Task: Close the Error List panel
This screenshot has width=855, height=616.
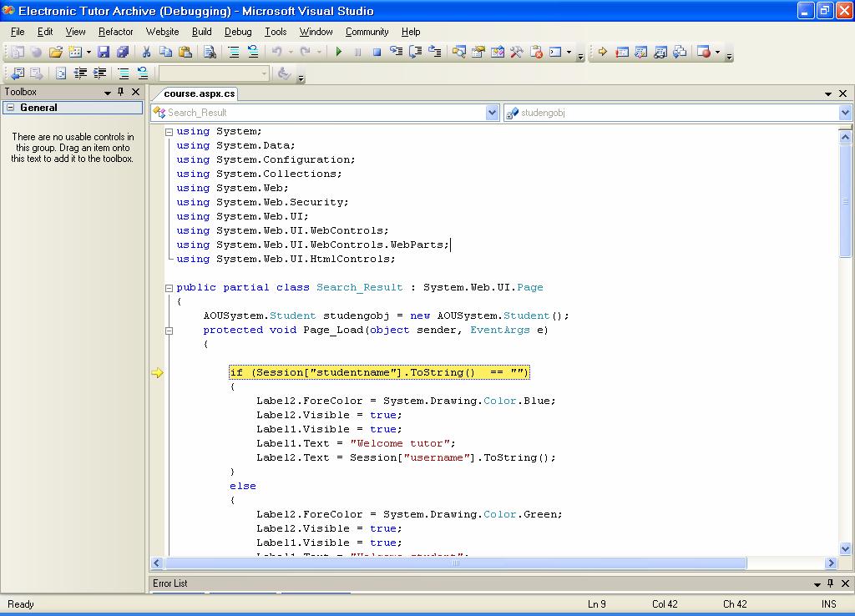Action: (x=845, y=583)
